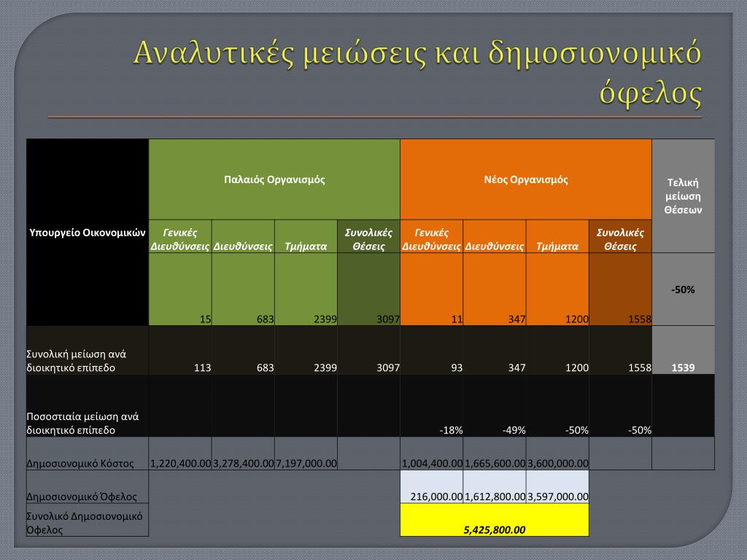747x560 pixels.
Task: Click 2399 in the green Τμήματα cell
Action: [x=325, y=319]
